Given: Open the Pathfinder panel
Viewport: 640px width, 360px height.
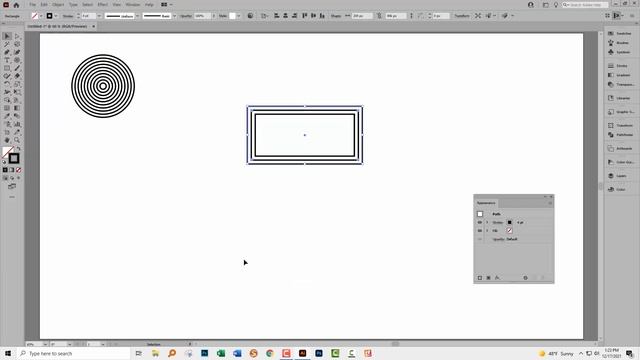Looking at the screenshot, I should pos(620,135).
